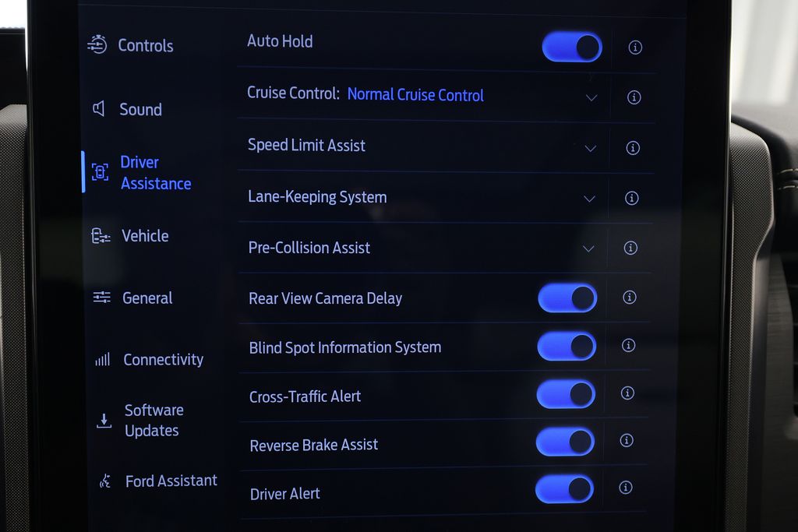Switch off Reverse Brake Assist
The width and height of the screenshot is (798, 532).
tap(565, 442)
